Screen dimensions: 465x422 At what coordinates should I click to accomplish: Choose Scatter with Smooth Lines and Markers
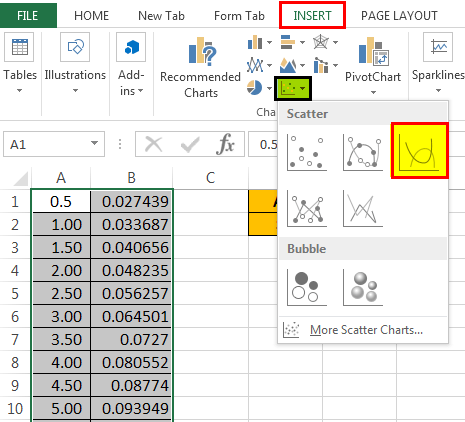pyautogui.click(x=363, y=152)
